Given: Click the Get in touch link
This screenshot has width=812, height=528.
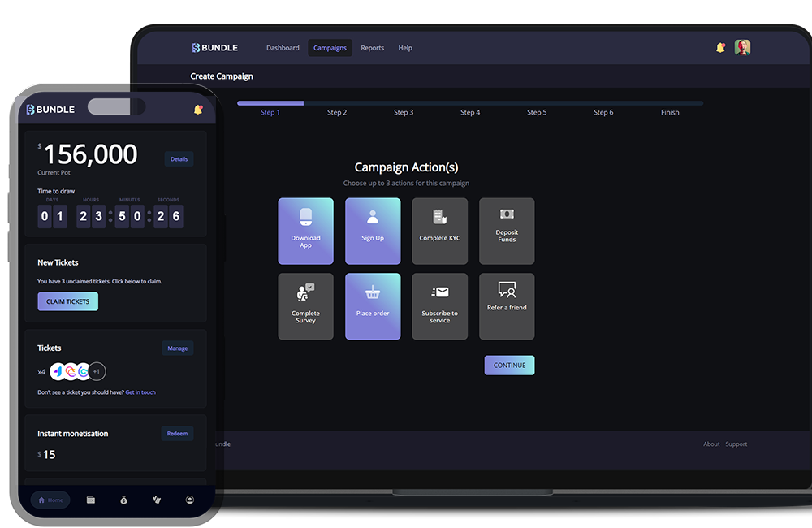Looking at the screenshot, I should pos(140,392).
